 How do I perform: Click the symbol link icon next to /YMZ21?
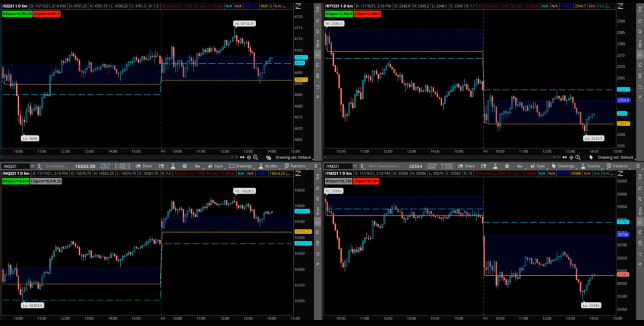click(362, 166)
